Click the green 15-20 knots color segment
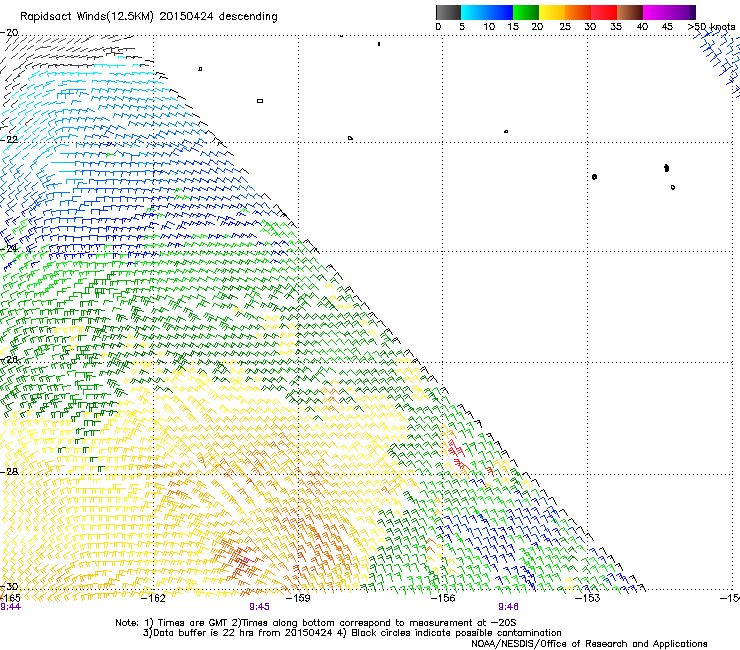This screenshot has width=740, height=650. click(x=526, y=12)
